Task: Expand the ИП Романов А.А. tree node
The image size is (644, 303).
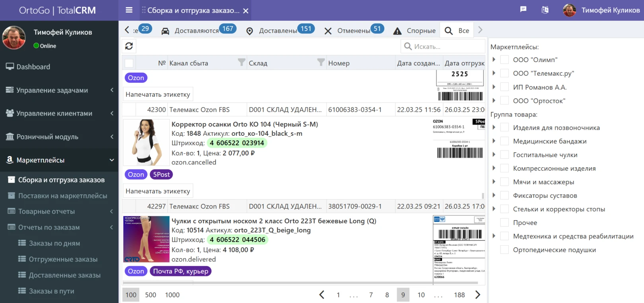Action: tap(494, 87)
